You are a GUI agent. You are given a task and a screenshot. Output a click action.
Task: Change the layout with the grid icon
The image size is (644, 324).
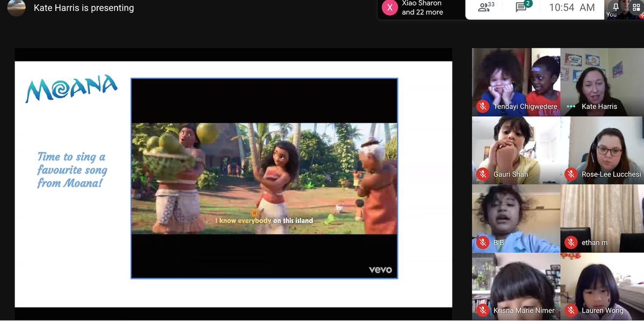point(636,6)
